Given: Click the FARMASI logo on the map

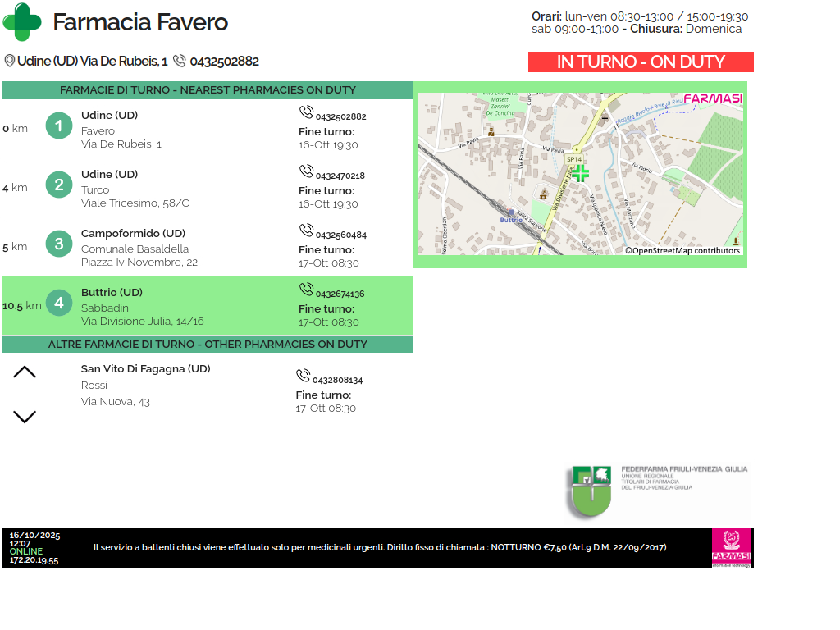Looking at the screenshot, I should coord(712,98).
